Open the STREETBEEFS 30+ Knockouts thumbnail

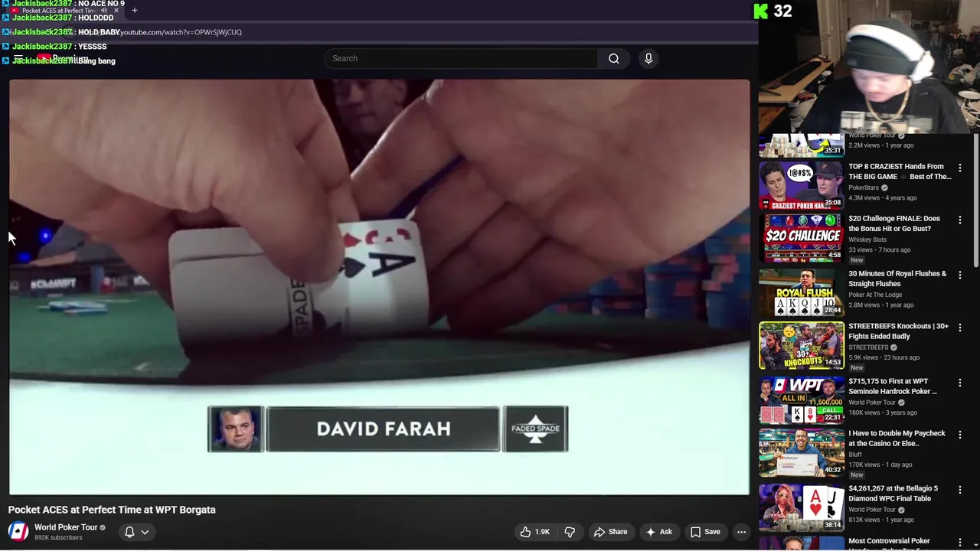[x=801, y=345]
